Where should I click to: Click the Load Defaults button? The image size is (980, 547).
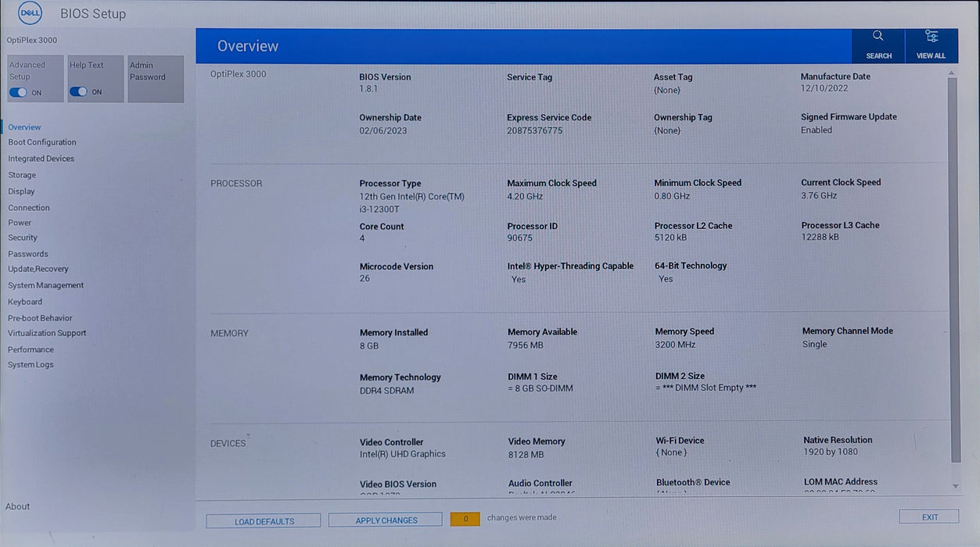click(264, 520)
